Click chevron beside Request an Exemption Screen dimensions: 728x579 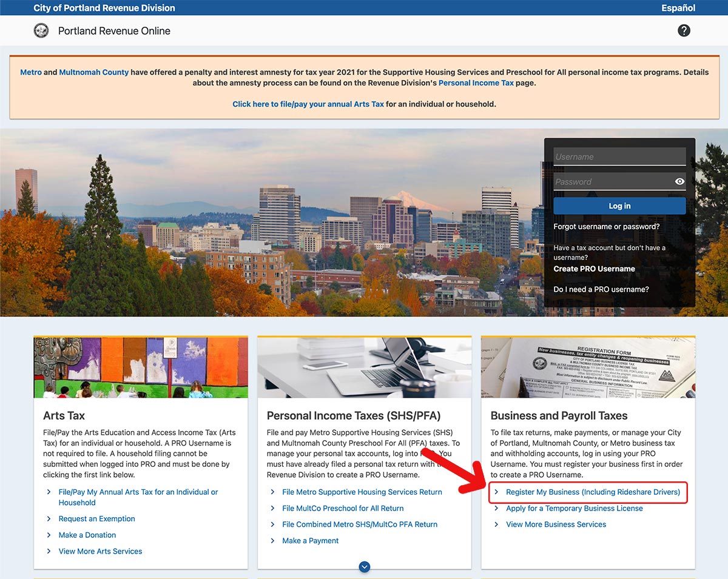point(49,519)
